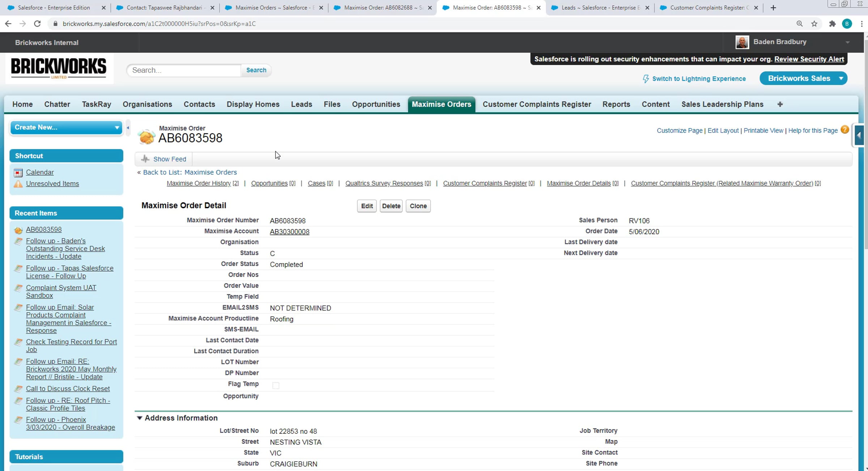Collapse the Address Information section
Viewport: 868px width, 471px height.
click(139, 418)
